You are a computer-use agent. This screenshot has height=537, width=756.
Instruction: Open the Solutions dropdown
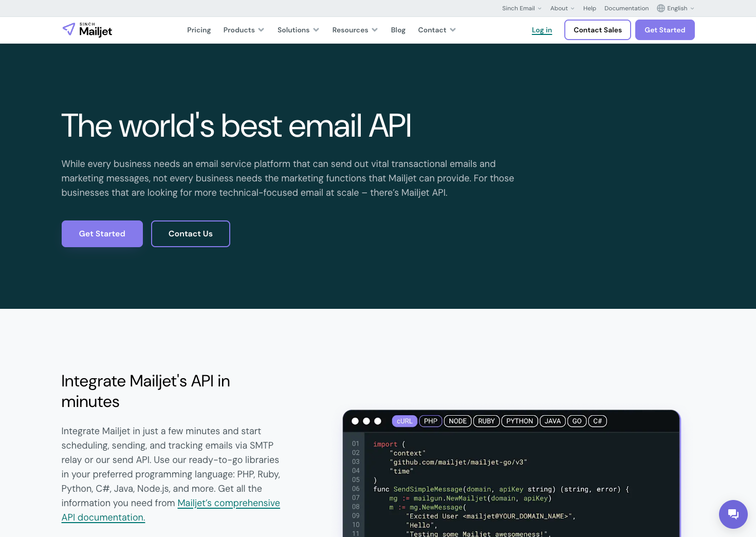(298, 30)
